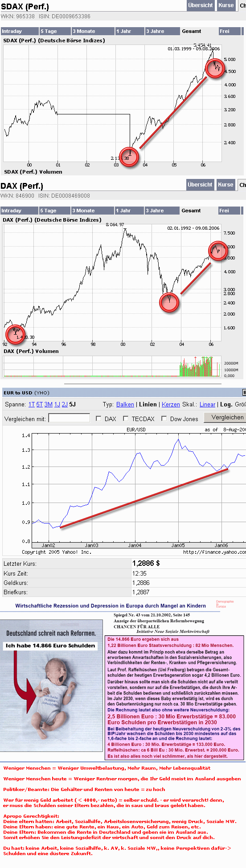Tick the DAX comparison checkbox

point(99,418)
